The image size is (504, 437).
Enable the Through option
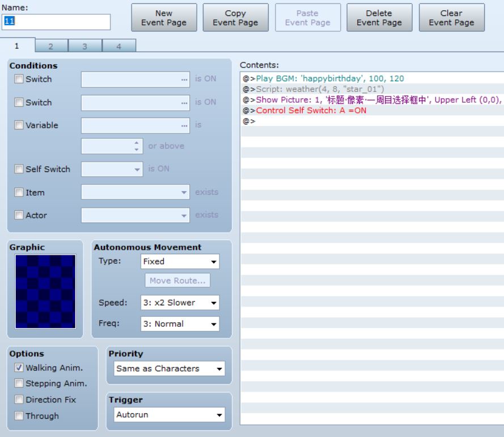(x=19, y=416)
